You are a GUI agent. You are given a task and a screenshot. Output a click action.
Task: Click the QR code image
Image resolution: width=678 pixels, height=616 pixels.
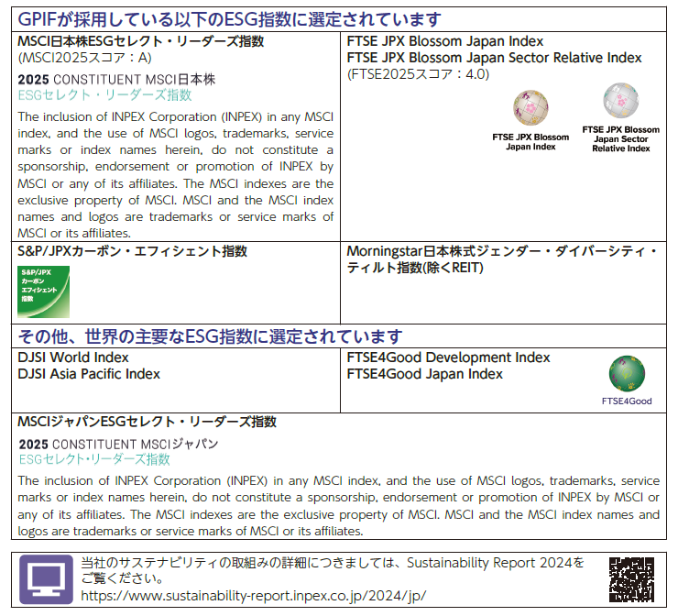pyautogui.click(x=631, y=578)
